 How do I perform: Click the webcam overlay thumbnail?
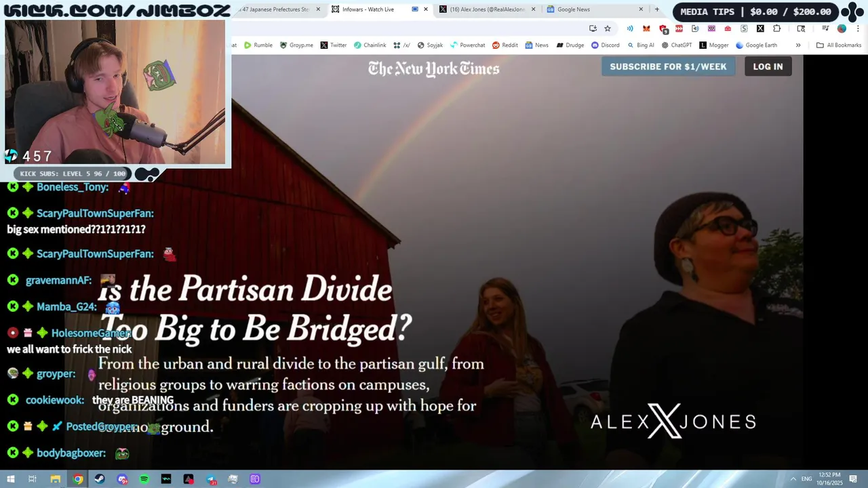pyautogui.click(x=115, y=92)
